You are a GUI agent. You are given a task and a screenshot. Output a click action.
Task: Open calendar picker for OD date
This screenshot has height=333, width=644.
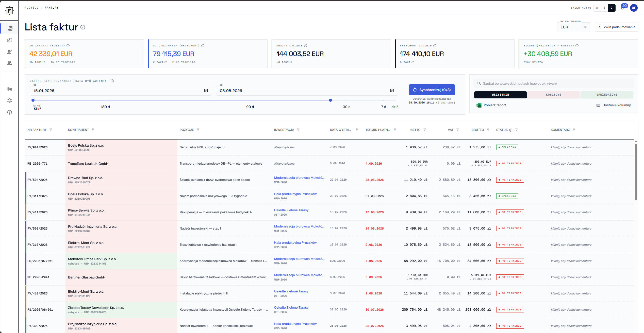(206, 91)
